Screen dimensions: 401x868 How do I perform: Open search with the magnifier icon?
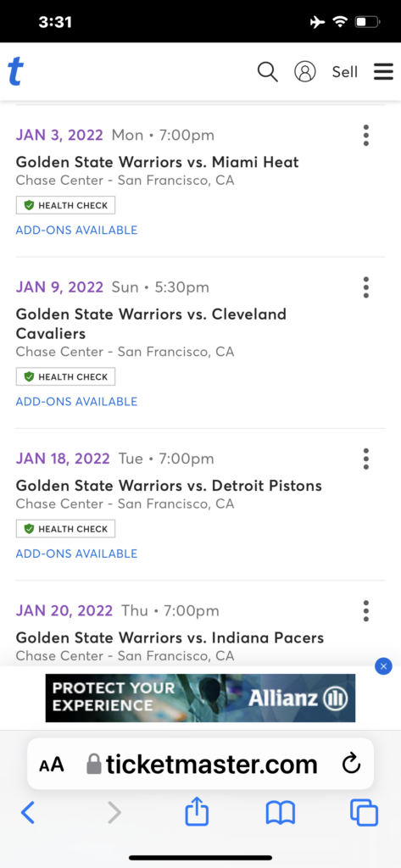[x=268, y=72]
